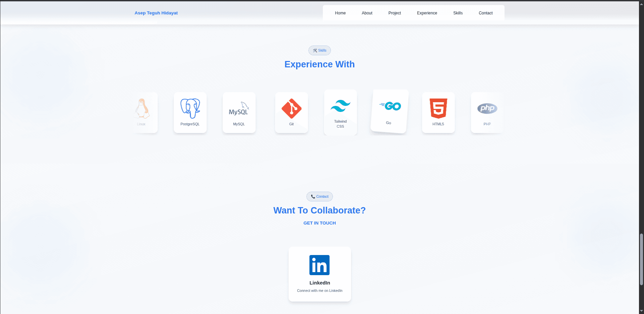Select the Tailwind CSS wave logo

click(x=340, y=106)
